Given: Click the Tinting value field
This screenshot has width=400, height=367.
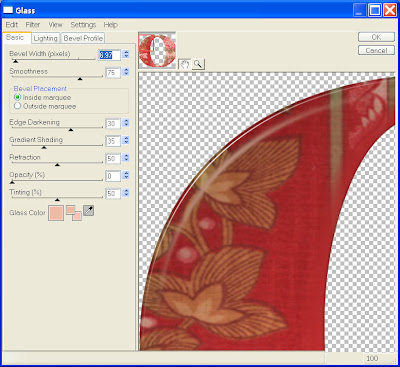Looking at the screenshot, I should (x=113, y=193).
